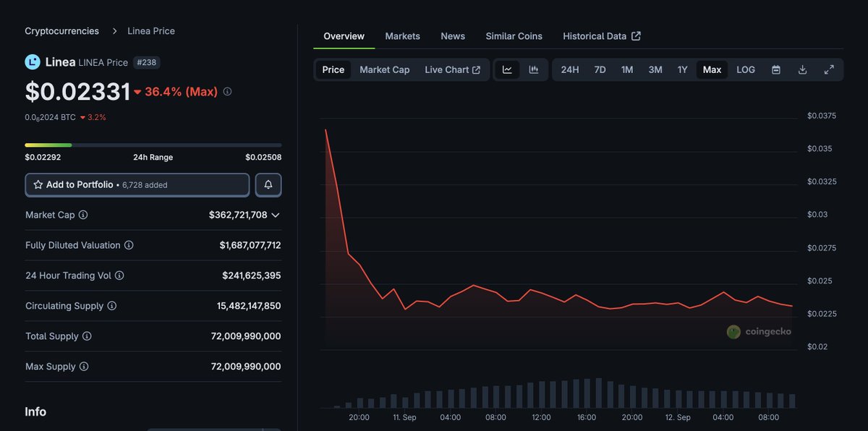
Task: Click the 11. Sep x-axis label
Action: tap(404, 417)
